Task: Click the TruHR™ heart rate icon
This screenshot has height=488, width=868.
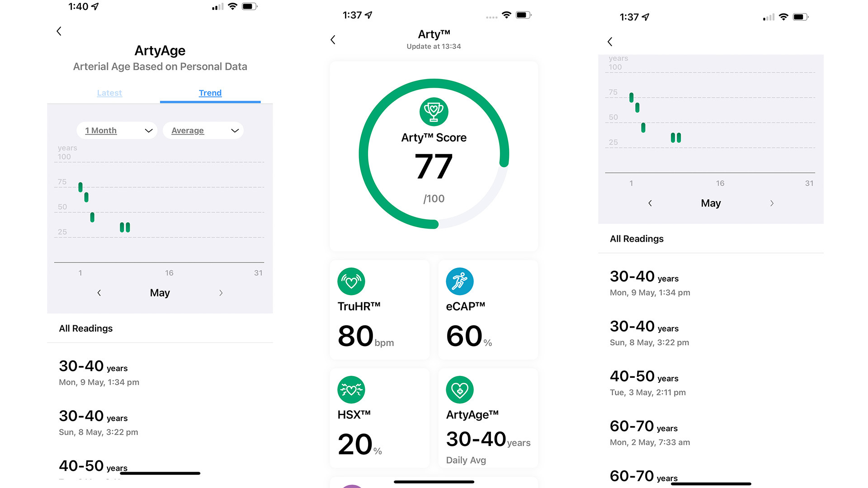Action: pos(353,281)
